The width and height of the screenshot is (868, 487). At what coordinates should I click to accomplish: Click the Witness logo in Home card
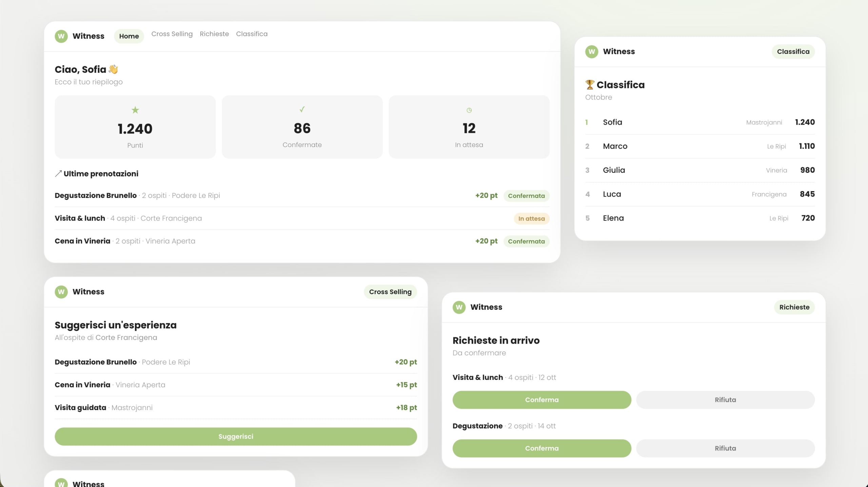[61, 36]
